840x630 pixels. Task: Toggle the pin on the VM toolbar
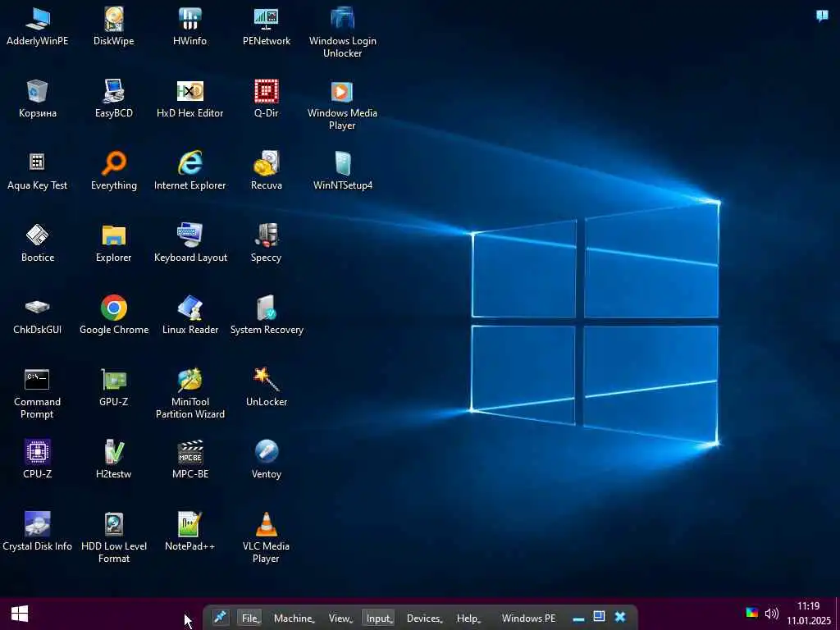pos(220,618)
